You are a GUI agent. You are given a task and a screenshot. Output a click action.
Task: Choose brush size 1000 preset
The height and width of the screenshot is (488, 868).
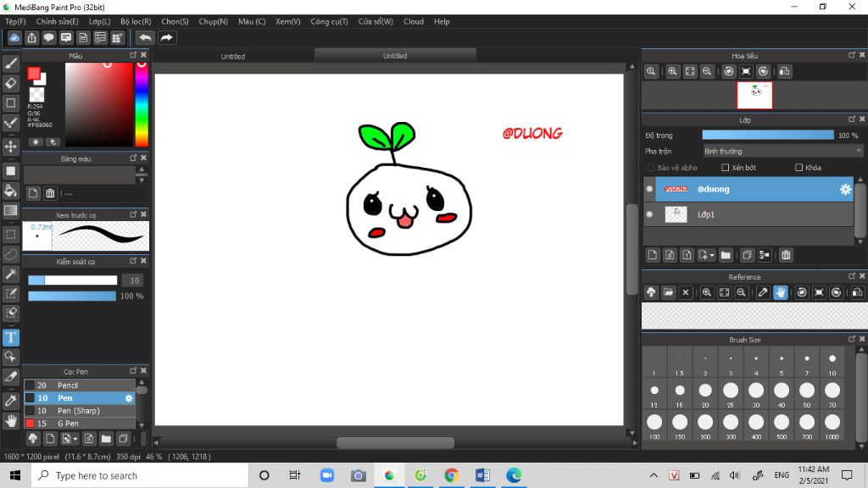pyautogui.click(x=832, y=425)
